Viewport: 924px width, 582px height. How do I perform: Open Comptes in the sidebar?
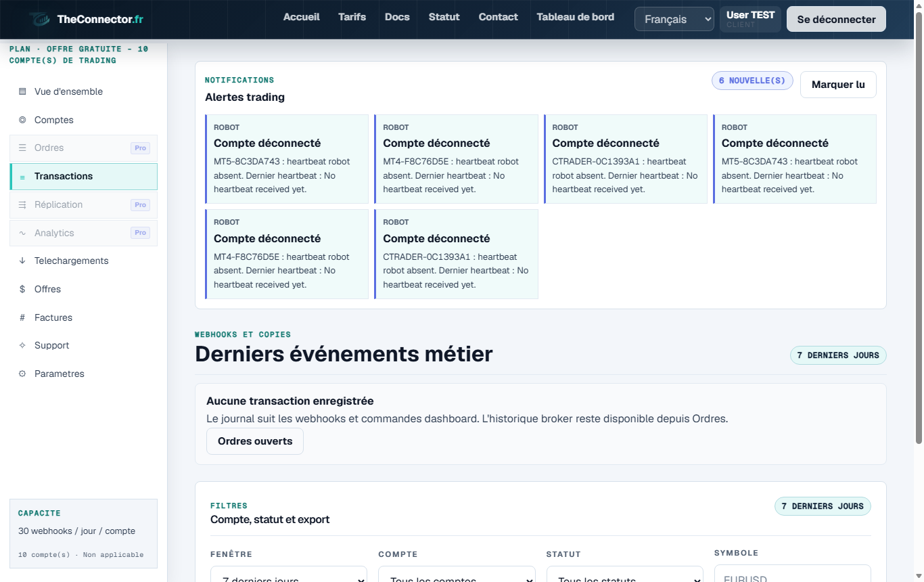click(84, 120)
